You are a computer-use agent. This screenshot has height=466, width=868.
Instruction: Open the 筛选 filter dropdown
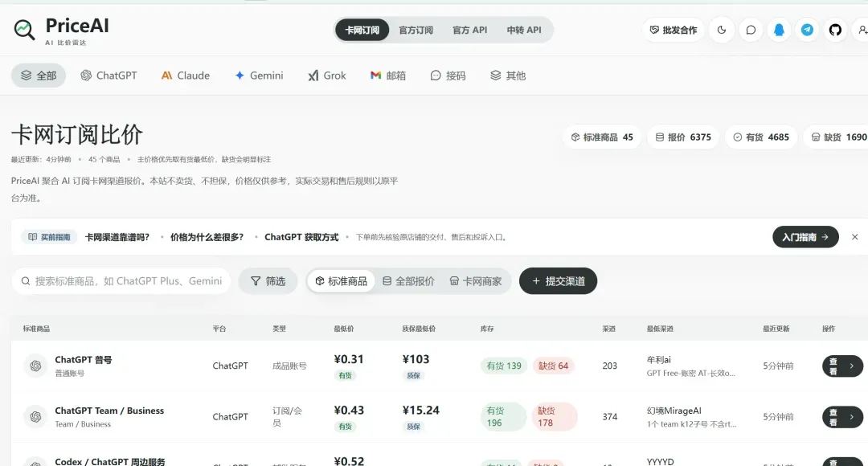[x=268, y=281]
